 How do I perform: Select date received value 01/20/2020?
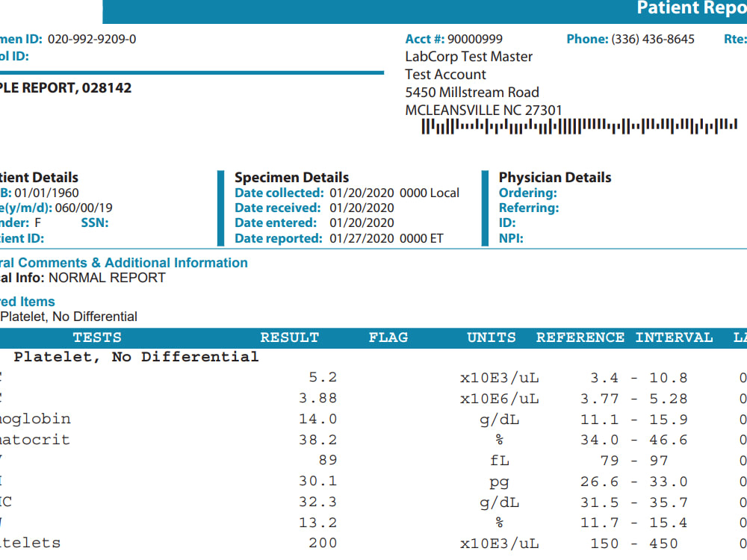[x=362, y=208]
